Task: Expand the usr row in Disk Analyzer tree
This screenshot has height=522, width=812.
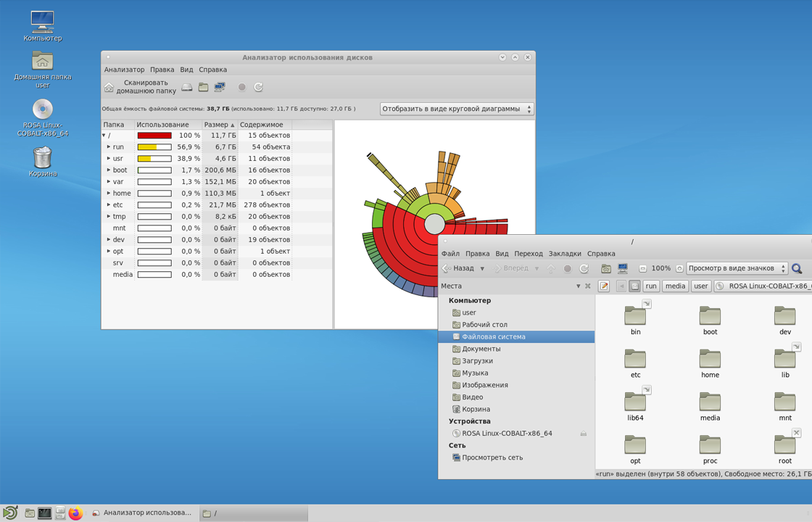Action: click(108, 159)
